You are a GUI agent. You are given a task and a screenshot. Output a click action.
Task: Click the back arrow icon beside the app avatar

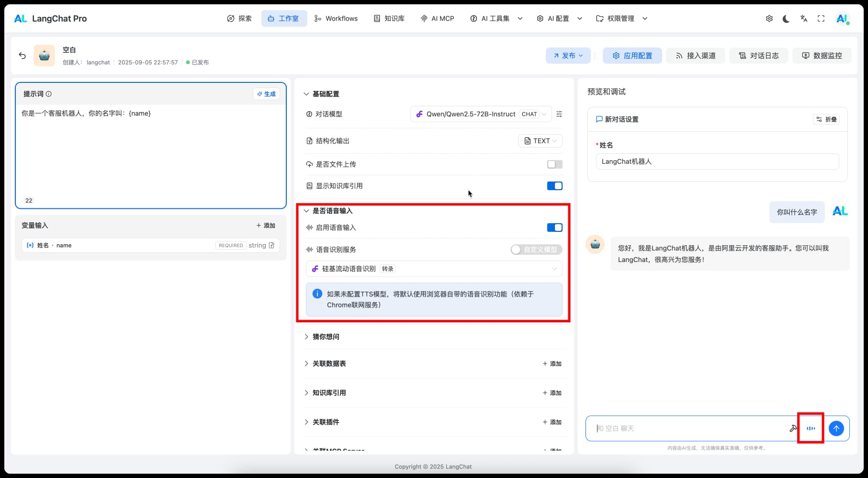[22, 56]
